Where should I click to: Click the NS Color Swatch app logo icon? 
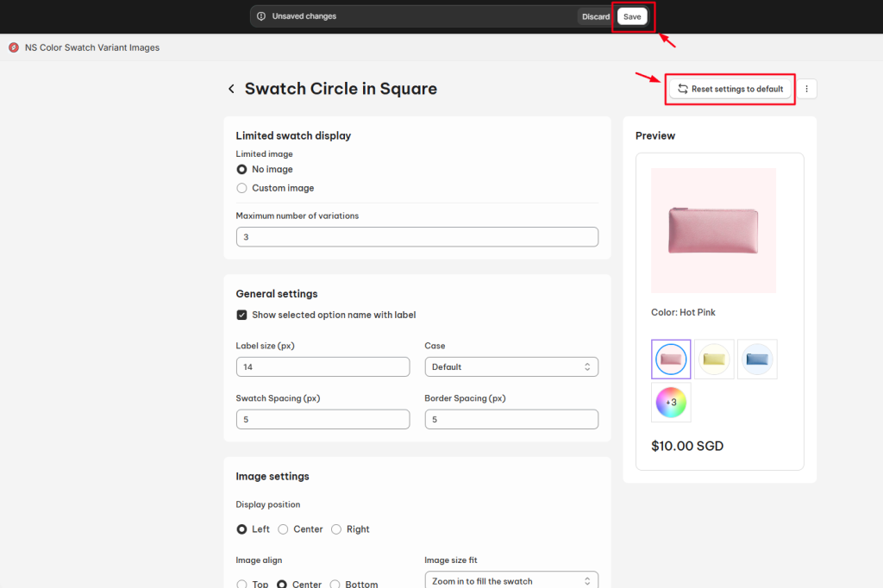coord(14,48)
